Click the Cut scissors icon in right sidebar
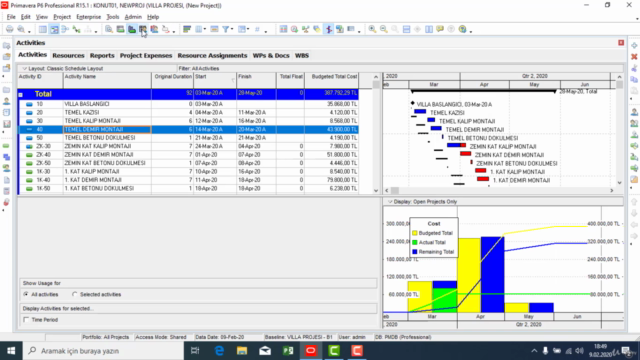This screenshot has width=640, height=360. [x=634, y=68]
